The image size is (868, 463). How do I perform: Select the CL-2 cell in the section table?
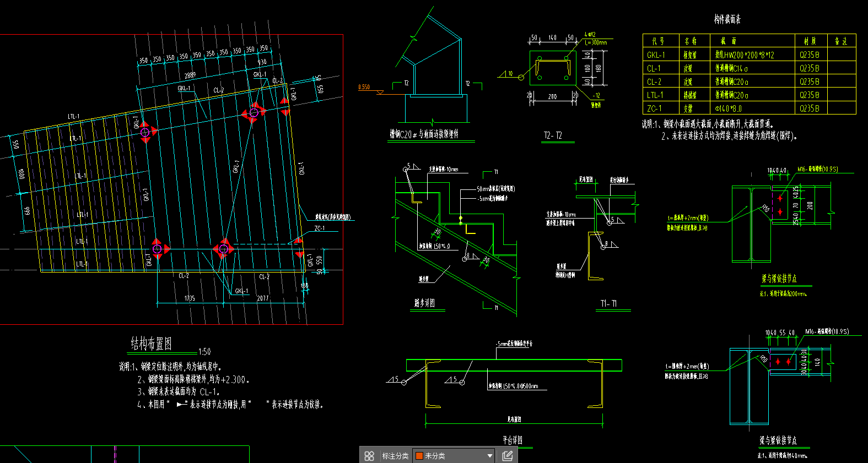pyautogui.click(x=654, y=81)
